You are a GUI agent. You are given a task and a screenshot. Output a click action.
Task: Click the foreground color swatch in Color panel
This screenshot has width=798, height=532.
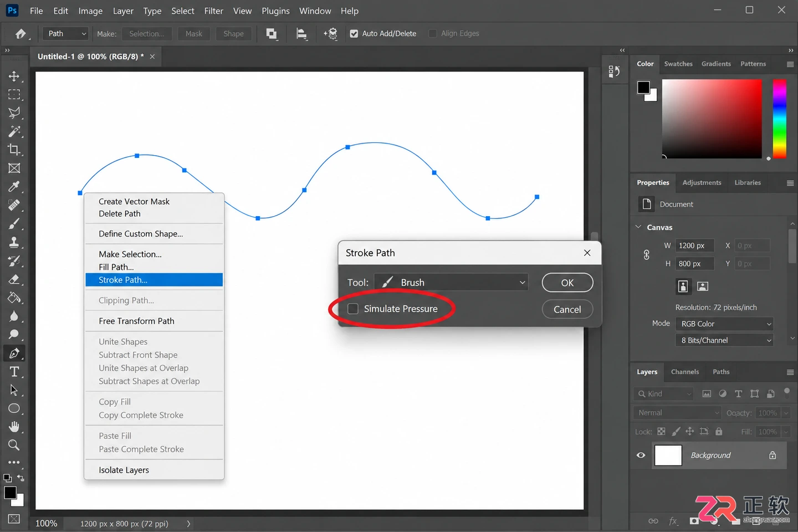[643, 88]
